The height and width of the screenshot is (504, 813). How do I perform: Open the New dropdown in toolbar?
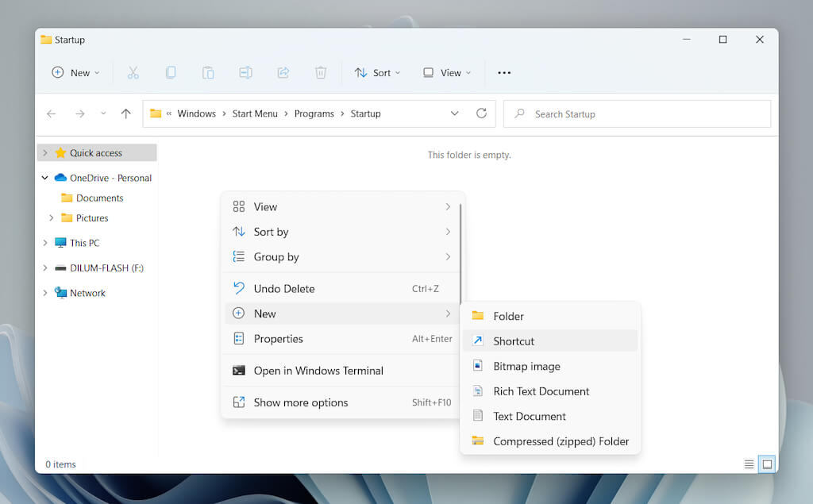point(75,73)
